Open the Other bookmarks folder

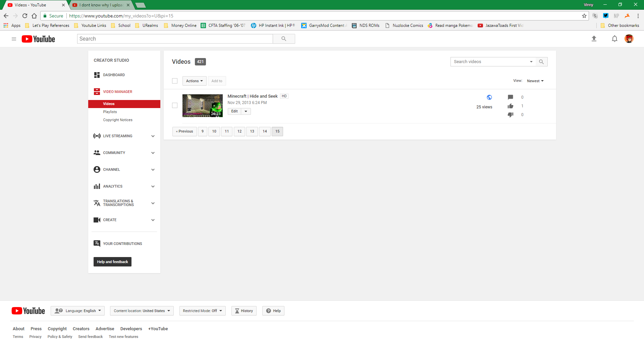(620, 26)
